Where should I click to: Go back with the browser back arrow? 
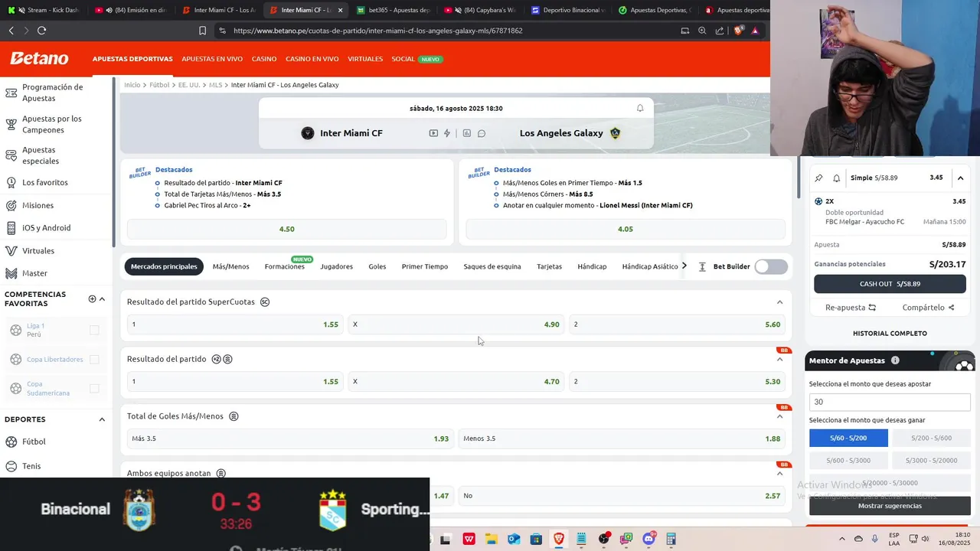[x=11, y=31]
